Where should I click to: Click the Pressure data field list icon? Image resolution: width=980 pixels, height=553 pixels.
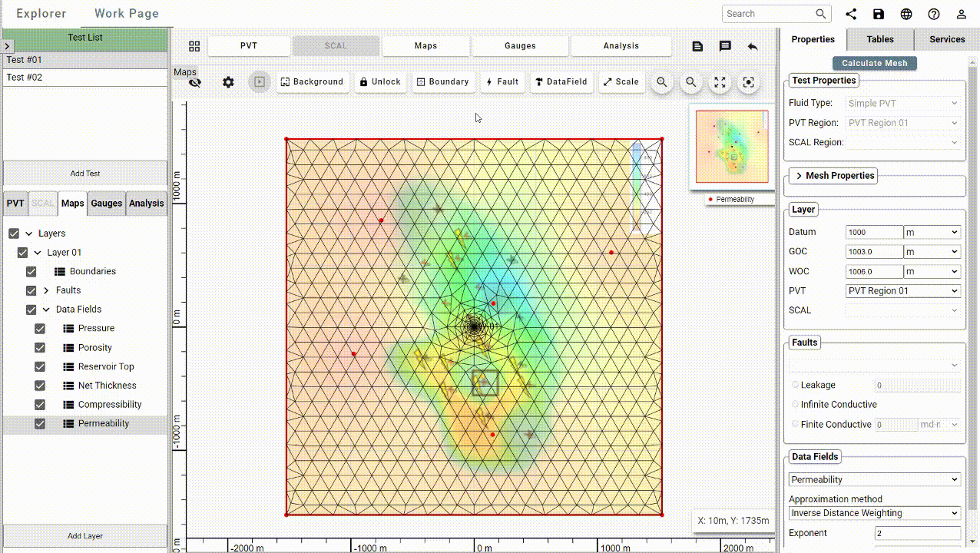point(68,328)
